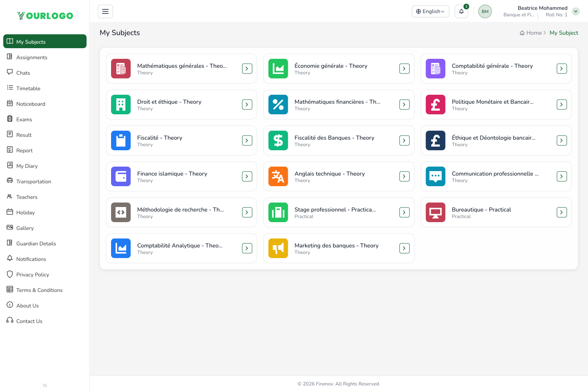Open Teachers in the sidebar
The height and width of the screenshot is (392, 588).
45,197
